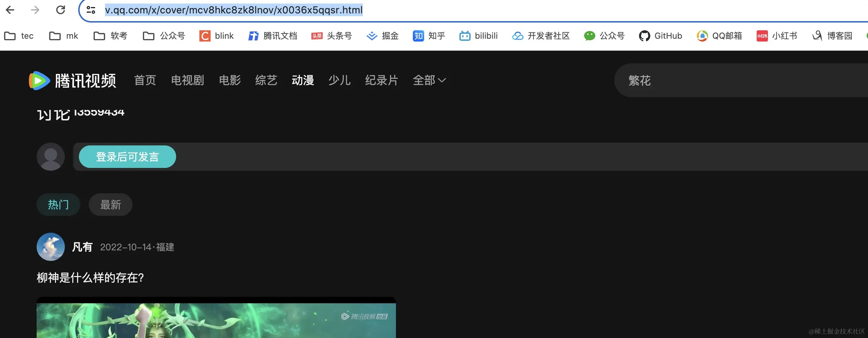Switch to the 少儿 category

coord(339,80)
